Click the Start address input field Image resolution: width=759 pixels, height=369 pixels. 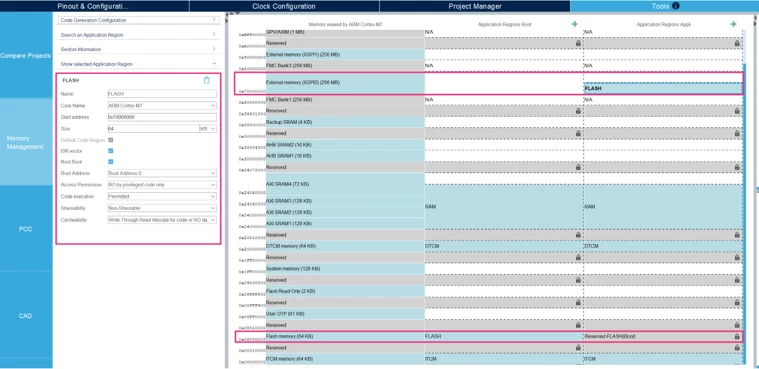pyautogui.click(x=162, y=117)
